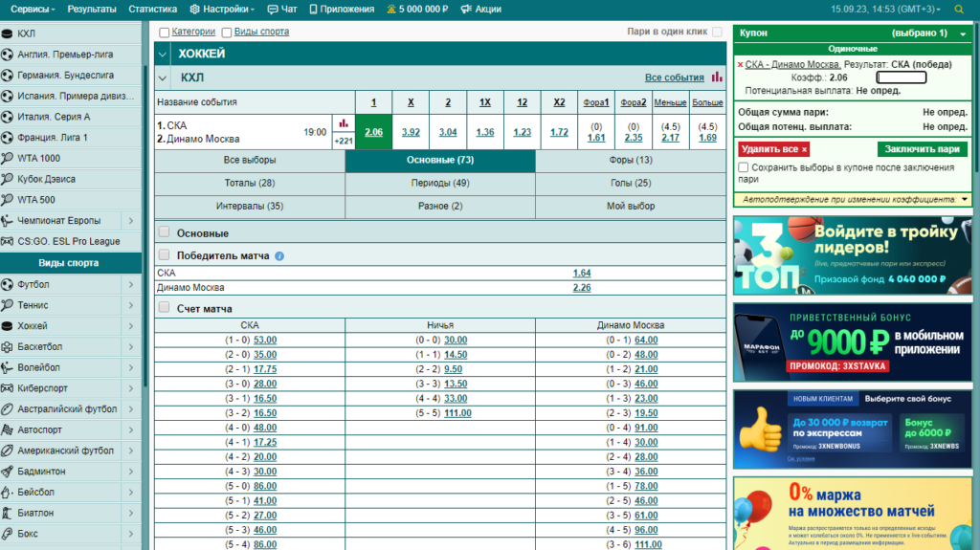Expand the Футбол submenu arrow
980x550 pixels.
pyautogui.click(x=131, y=284)
